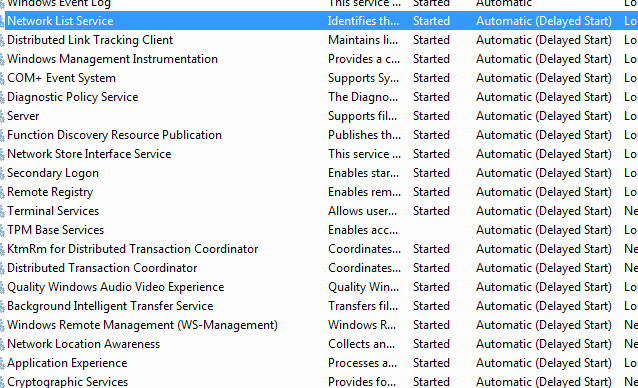The width and height of the screenshot is (638, 388).
Task: Select TPM Base Services entry
Action: pos(56,230)
